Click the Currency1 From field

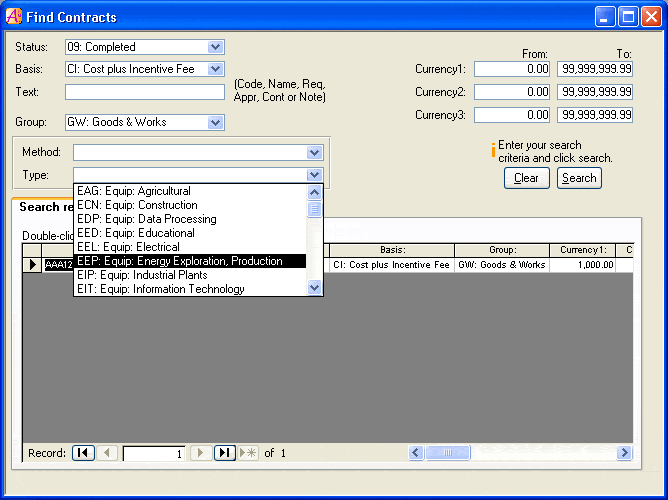pyautogui.click(x=512, y=69)
